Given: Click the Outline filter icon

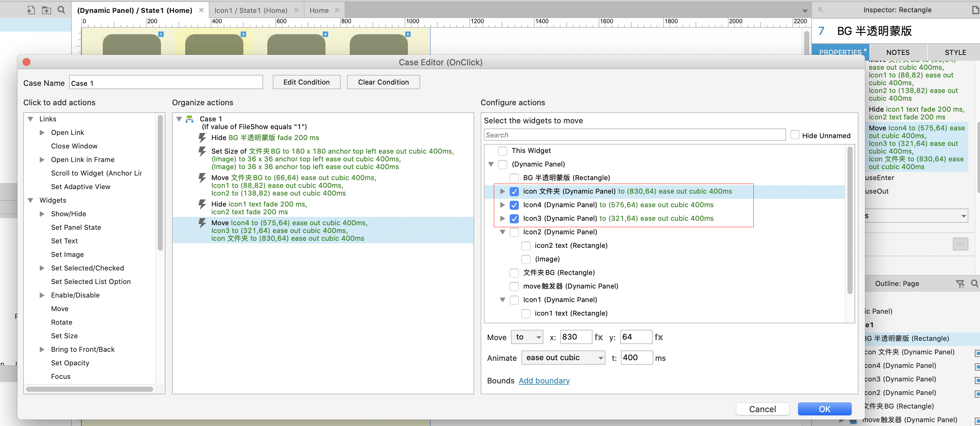Looking at the screenshot, I should tap(960, 283).
